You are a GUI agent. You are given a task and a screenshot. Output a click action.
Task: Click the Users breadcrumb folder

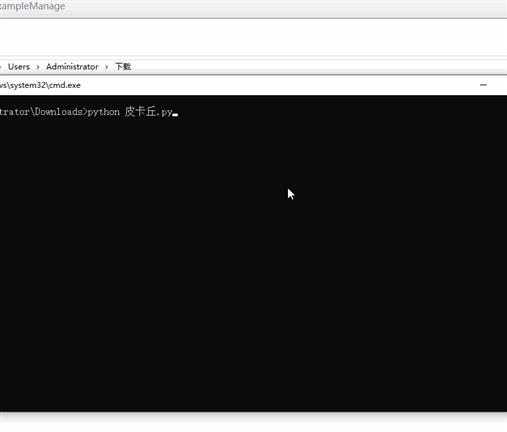click(x=19, y=67)
